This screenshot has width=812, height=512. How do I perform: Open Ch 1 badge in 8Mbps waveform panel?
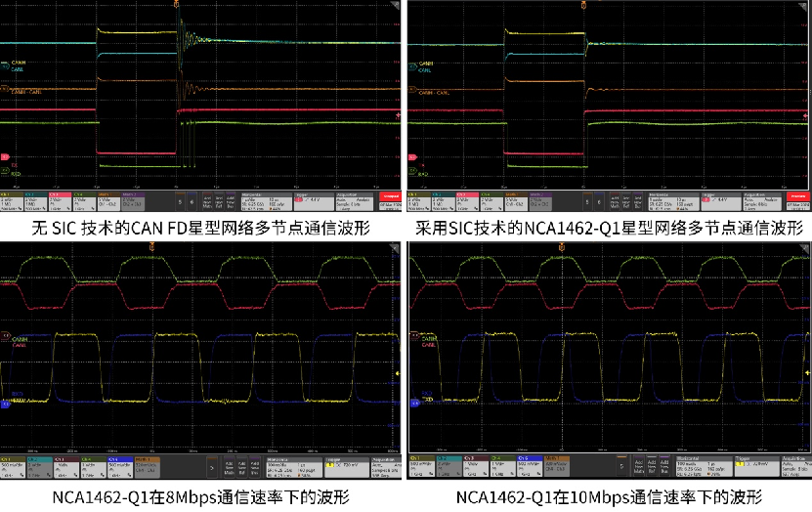tap(13, 467)
